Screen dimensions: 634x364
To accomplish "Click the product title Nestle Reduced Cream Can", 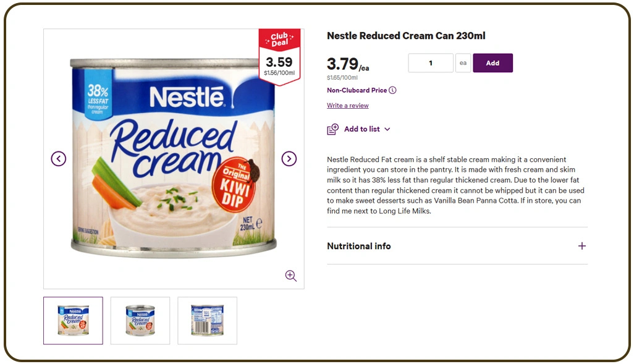I will click(x=407, y=35).
